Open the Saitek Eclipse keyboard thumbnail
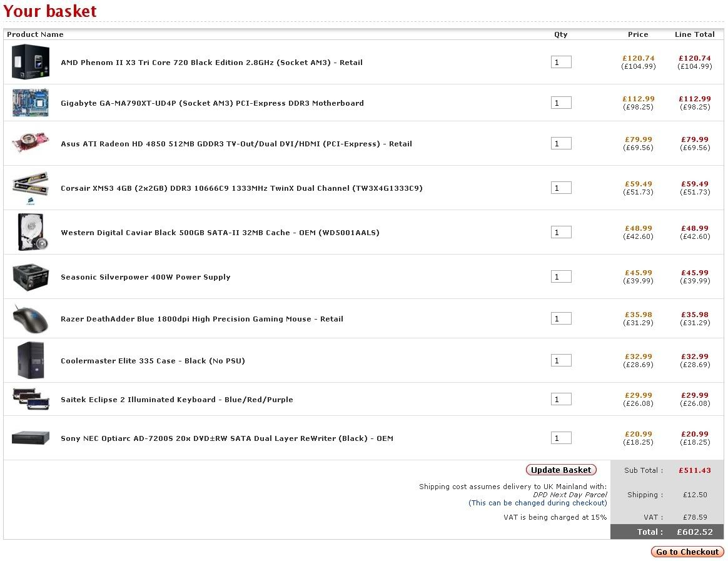The width and height of the screenshot is (728, 561). coord(31,399)
